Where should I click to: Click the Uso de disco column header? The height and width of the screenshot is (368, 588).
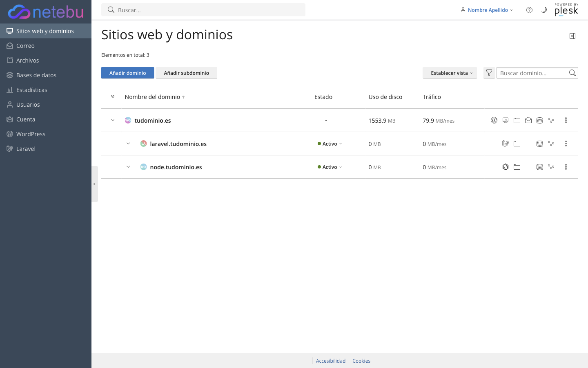pos(385,97)
